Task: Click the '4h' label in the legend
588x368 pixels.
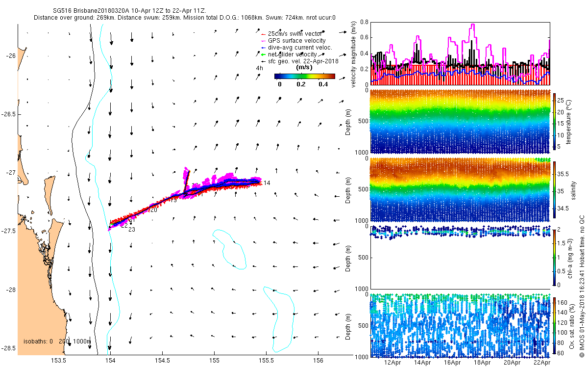Action: 260,68
